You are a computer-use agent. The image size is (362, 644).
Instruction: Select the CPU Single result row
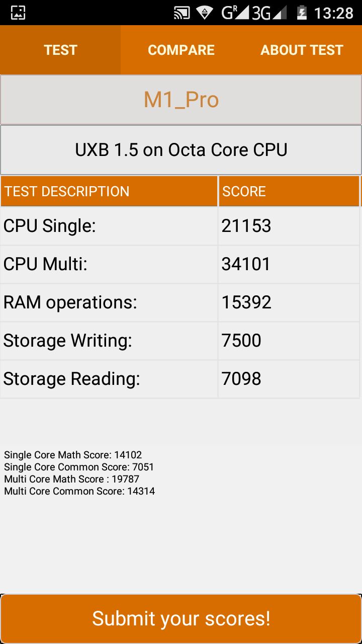180,226
